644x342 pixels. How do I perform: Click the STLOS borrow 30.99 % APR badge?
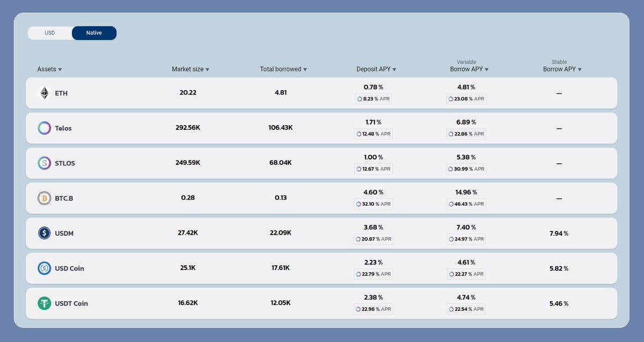coord(466,169)
